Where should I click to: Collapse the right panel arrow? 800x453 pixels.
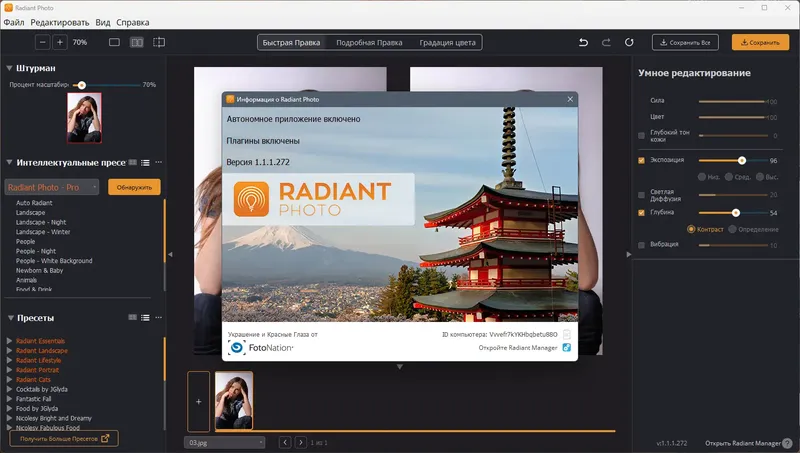pyautogui.click(x=629, y=254)
